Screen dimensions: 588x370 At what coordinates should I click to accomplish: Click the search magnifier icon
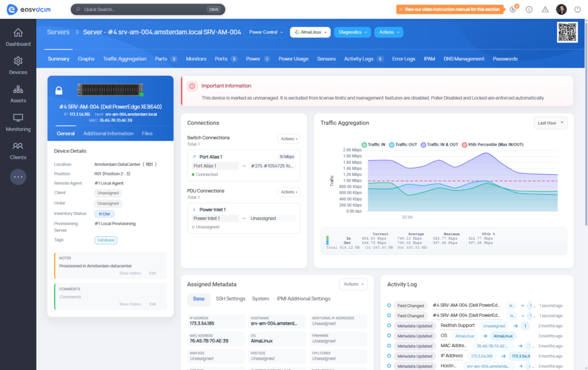coord(78,9)
